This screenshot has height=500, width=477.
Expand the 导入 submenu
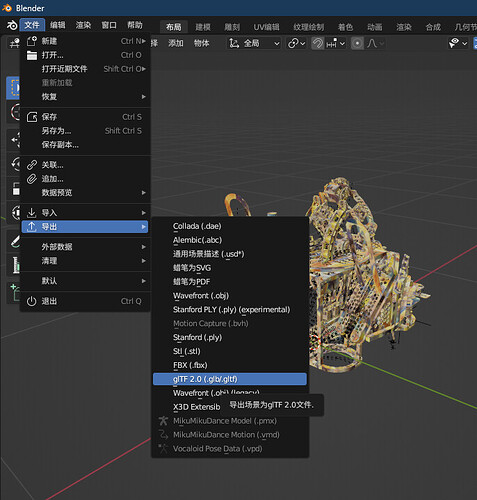[85, 213]
